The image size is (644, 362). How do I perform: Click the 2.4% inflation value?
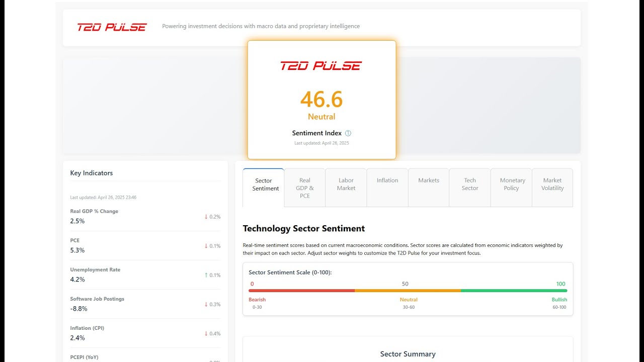(77, 338)
